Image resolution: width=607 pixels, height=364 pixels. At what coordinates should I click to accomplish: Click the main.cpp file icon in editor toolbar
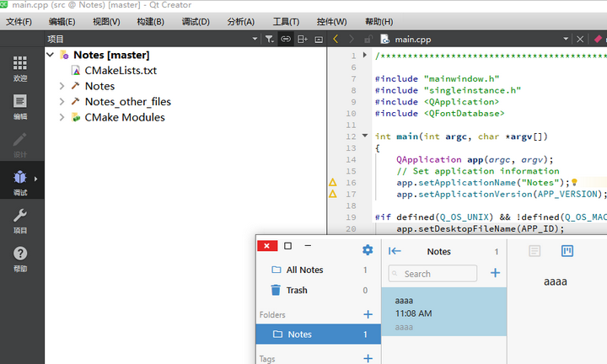click(384, 39)
